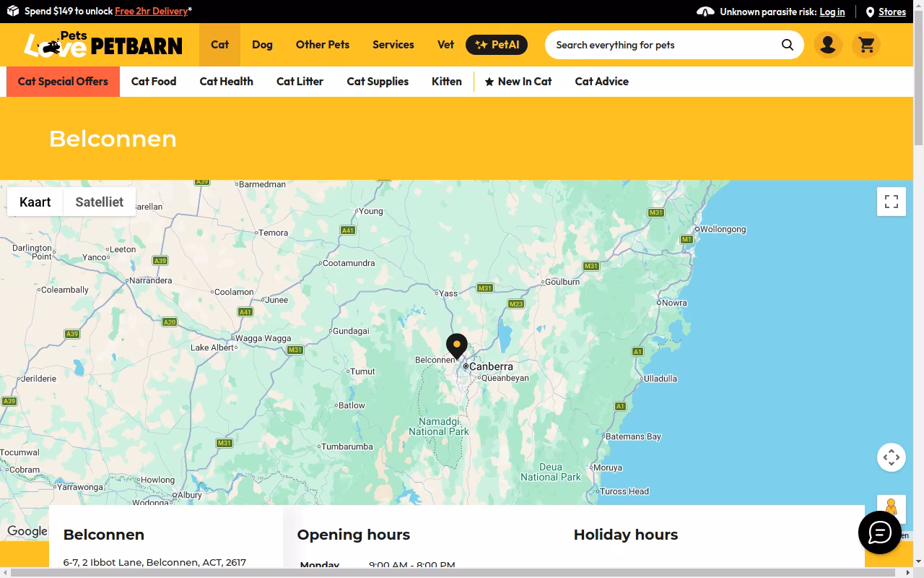Screen dimensions: 924x578
Task: Switch map to Satelliet view
Action: (100, 202)
